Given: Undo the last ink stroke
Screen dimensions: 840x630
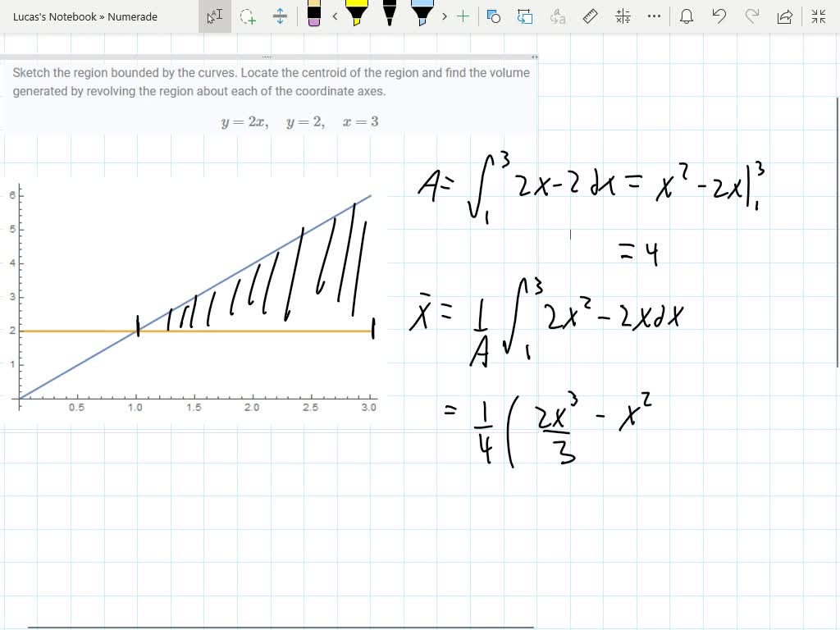Looking at the screenshot, I should [x=719, y=16].
